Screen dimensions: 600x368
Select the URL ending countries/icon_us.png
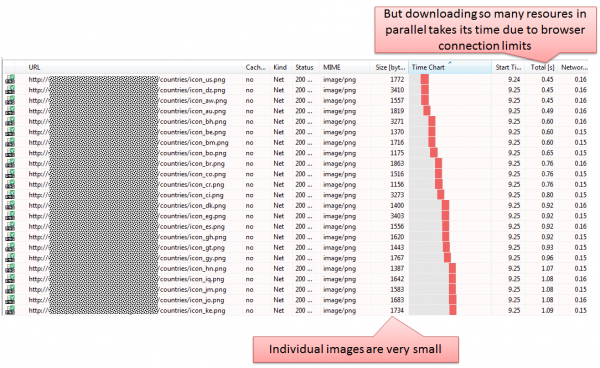click(127, 80)
